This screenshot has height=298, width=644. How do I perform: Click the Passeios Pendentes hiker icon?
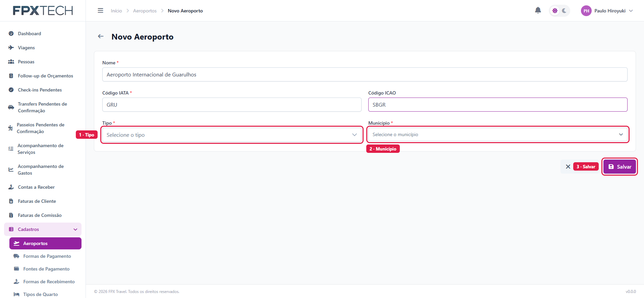pos(10,128)
